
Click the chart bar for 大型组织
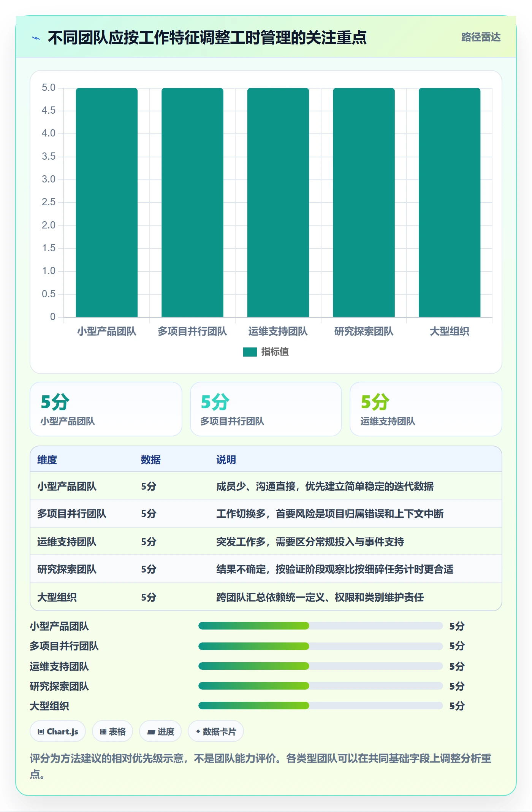pyautogui.click(x=450, y=203)
